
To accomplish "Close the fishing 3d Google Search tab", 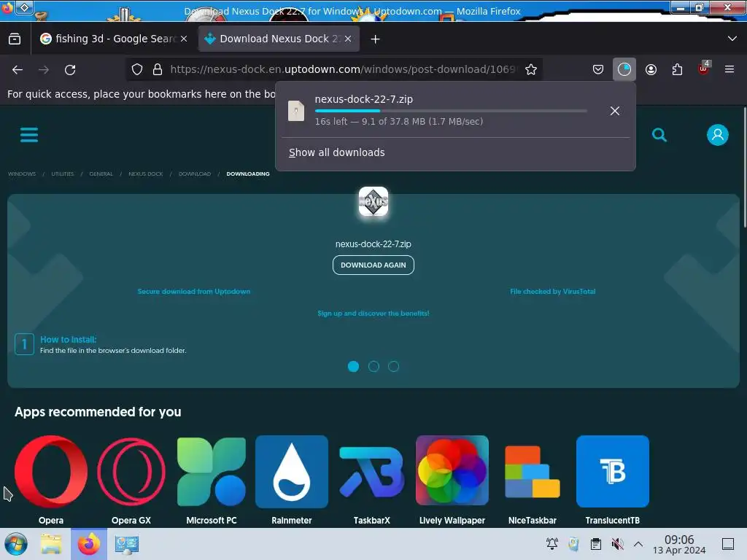I will [184, 39].
